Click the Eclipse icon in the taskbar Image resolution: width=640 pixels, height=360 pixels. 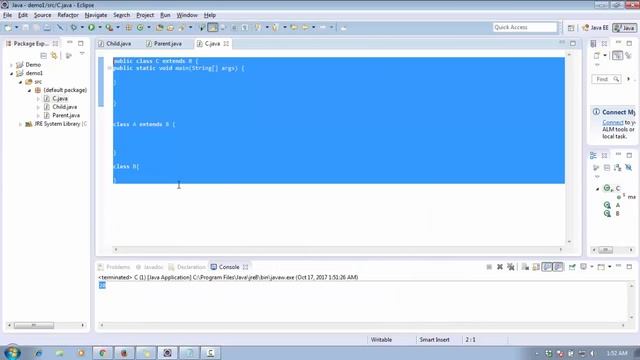(x=167, y=353)
